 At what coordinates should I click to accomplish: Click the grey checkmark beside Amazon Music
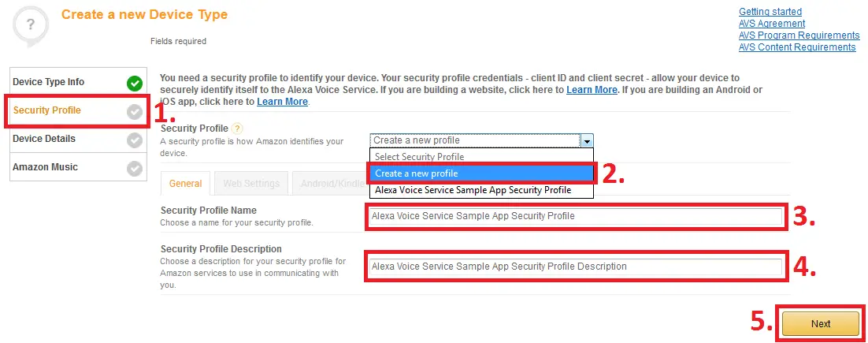click(134, 169)
